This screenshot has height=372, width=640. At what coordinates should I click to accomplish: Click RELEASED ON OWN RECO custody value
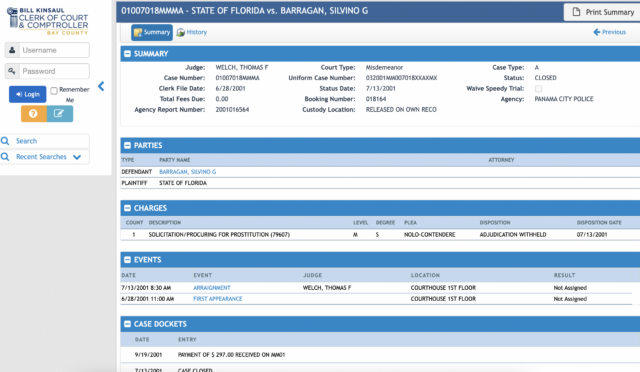(401, 110)
